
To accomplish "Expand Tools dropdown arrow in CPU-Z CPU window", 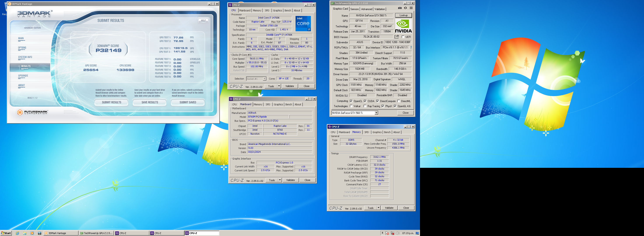I will (279, 86).
